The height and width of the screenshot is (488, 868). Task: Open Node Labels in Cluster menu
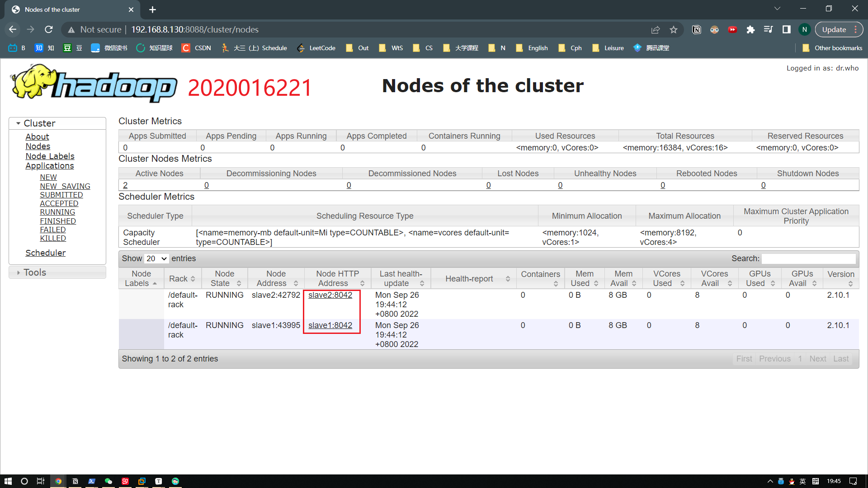click(50, 156)
